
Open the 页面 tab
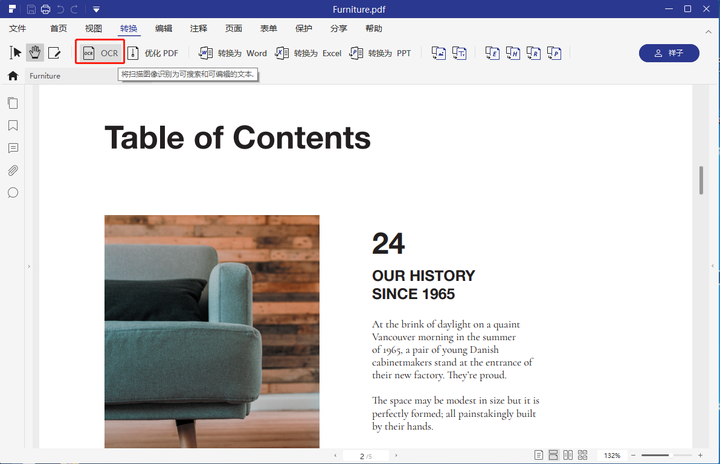click(233, 28)
